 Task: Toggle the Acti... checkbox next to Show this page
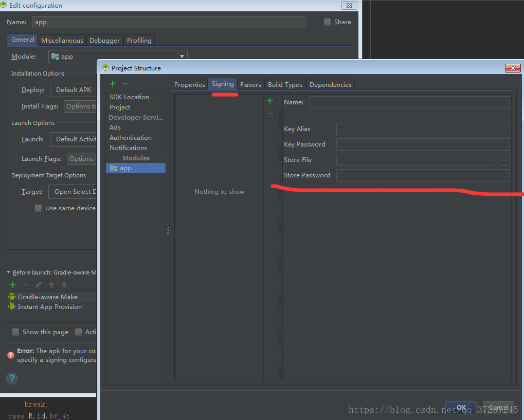(79, 332)
